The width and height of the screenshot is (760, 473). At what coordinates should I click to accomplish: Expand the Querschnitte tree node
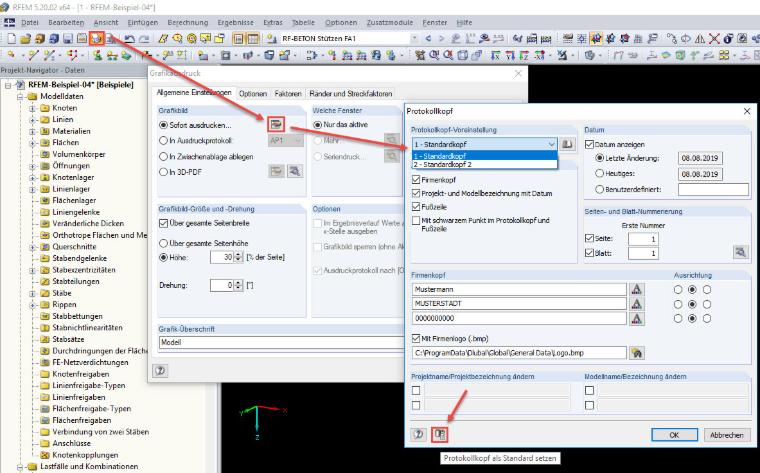[x=32, y=247]
